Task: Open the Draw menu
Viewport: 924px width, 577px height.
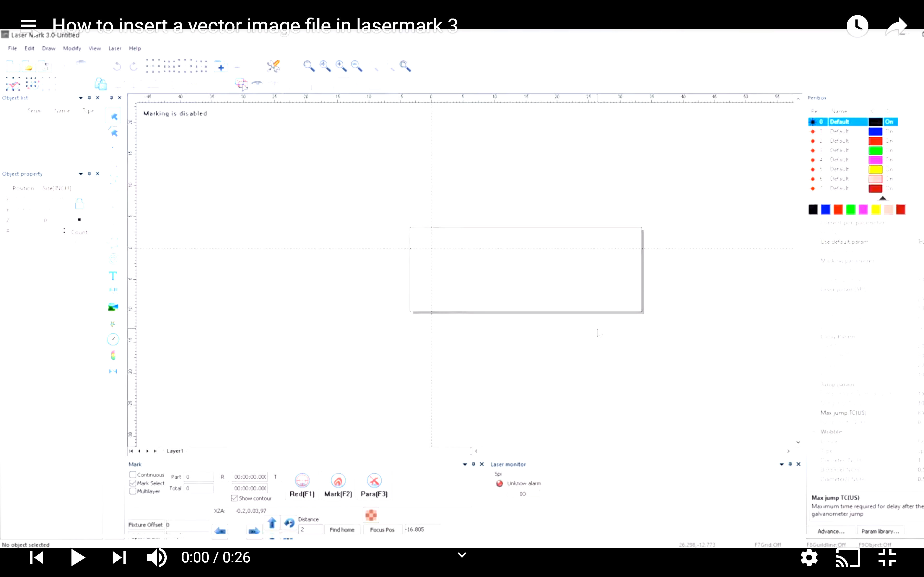Action: [x=49, y=49]
